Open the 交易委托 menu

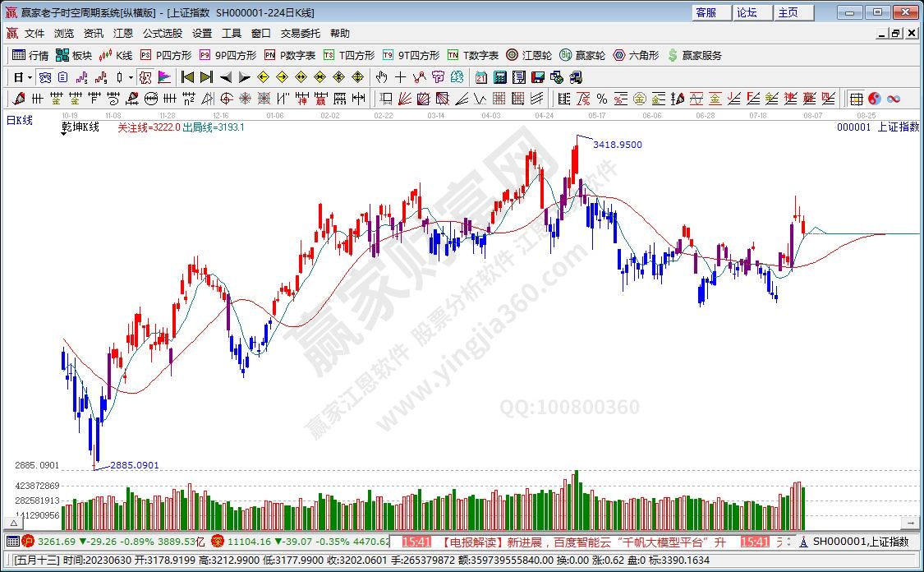(x=301, y=34)
